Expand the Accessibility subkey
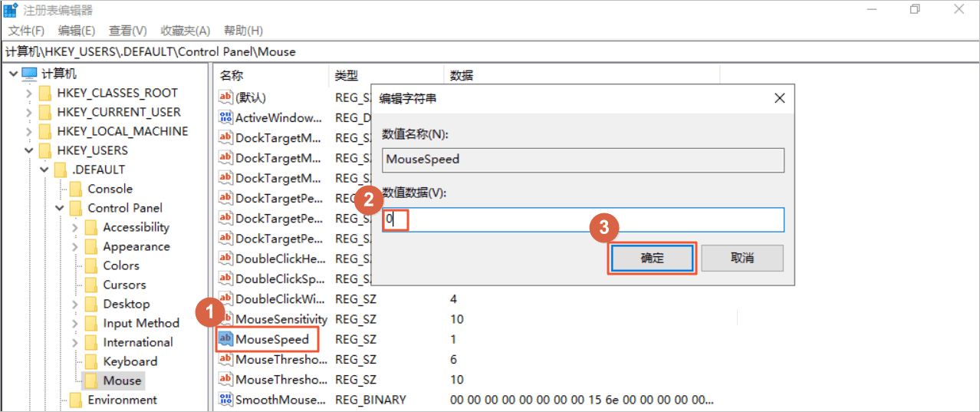 click(74, 228)
